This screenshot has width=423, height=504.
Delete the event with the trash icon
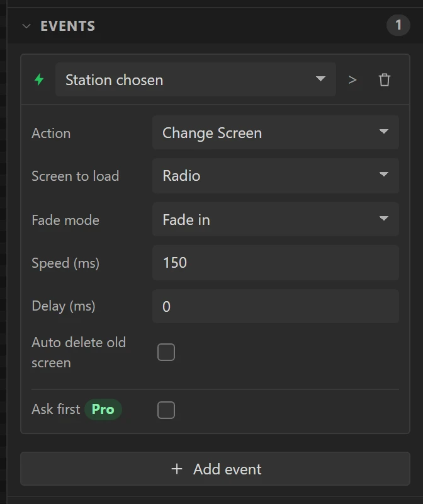pos(385,80)
